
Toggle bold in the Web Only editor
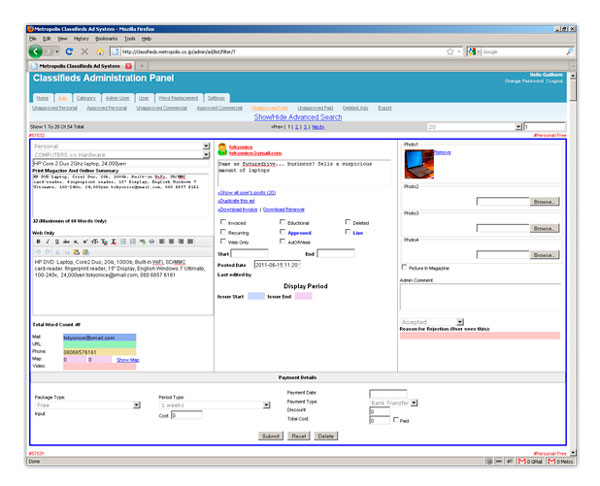[x=38, y=241]
